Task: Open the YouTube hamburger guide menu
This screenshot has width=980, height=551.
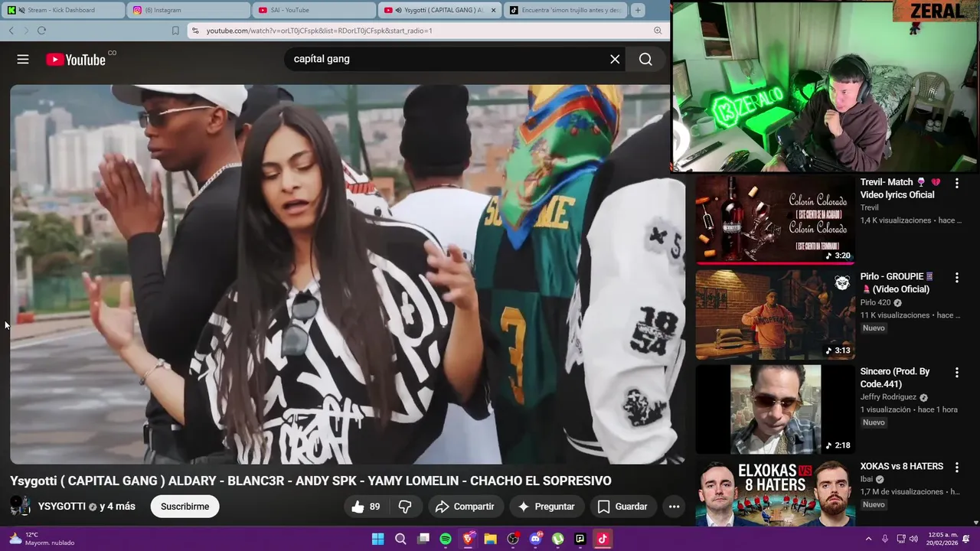Action: tap(23, 59)
